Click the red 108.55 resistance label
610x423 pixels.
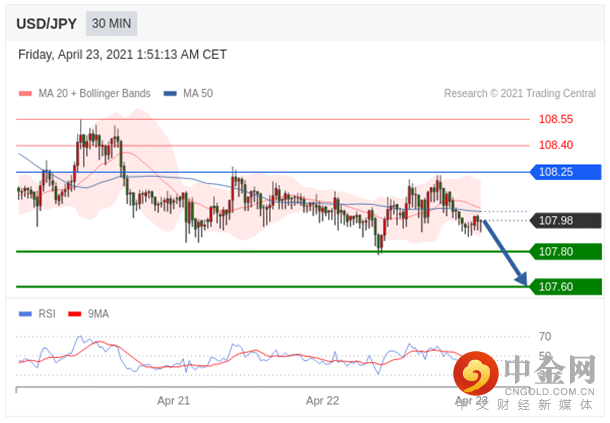point(556,119)
